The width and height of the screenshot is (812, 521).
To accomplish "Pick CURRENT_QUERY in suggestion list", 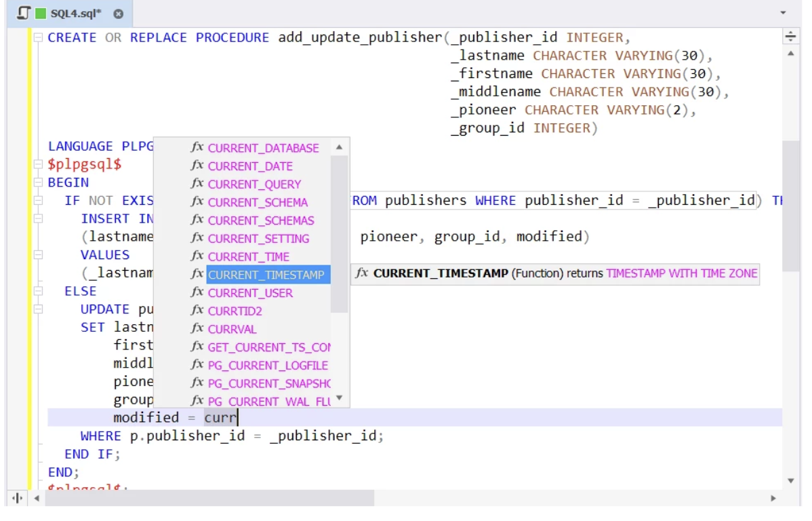I will coord(254,185).
